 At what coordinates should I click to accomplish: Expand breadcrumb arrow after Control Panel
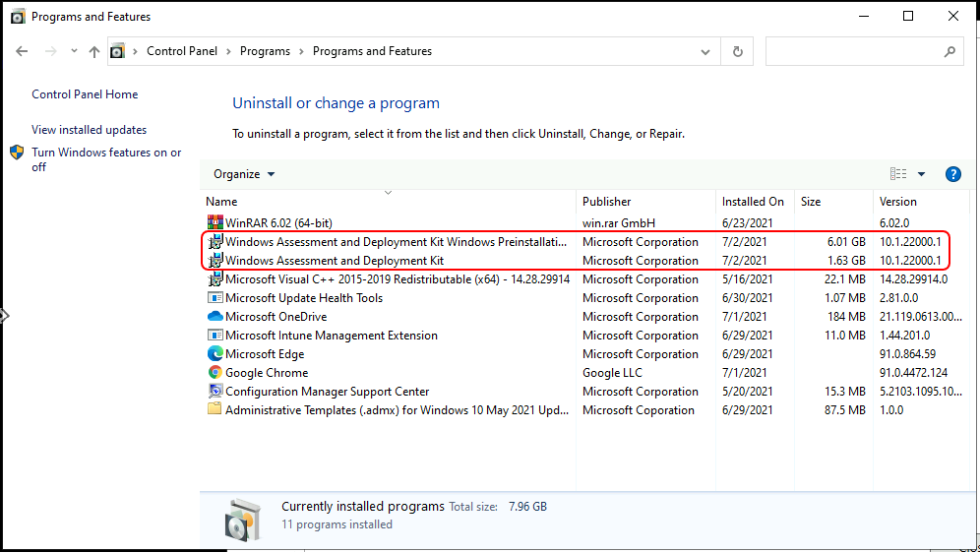228,51
